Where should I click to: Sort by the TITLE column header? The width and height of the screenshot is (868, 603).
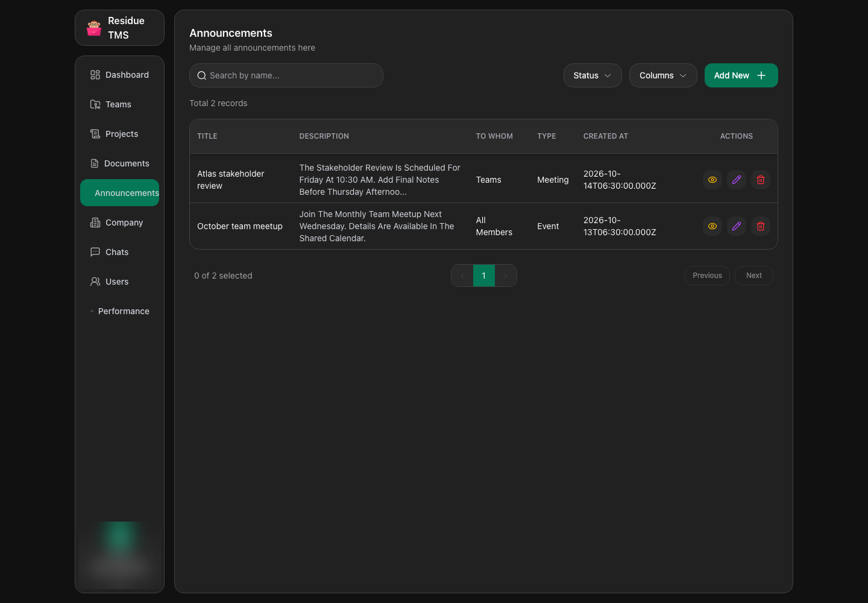[x=207, y=136]
